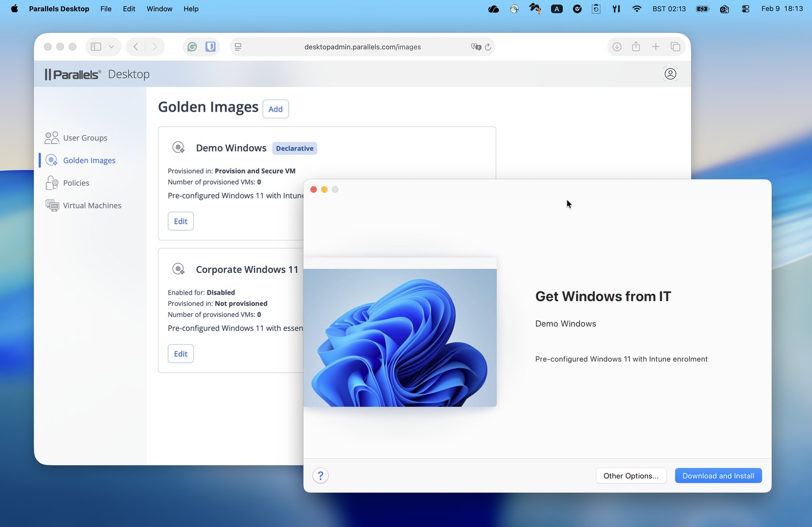Image resolution: width=812 pixels, height=527 pixels.
Task: Click Demo Windows name in the dialog
Action: click(x=565, y=324)
